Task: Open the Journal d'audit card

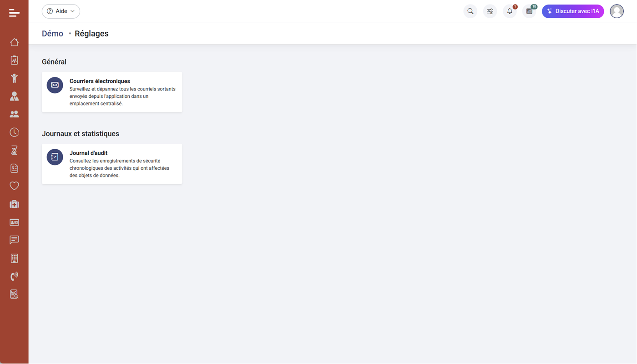Action: 112,164
